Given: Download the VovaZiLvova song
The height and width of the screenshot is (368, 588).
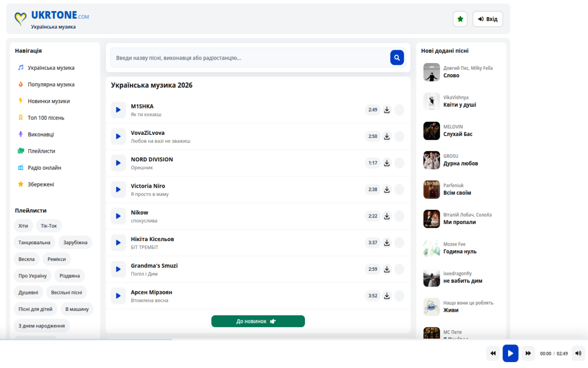Looking at the screenshot, I should (x=387, y=136).
